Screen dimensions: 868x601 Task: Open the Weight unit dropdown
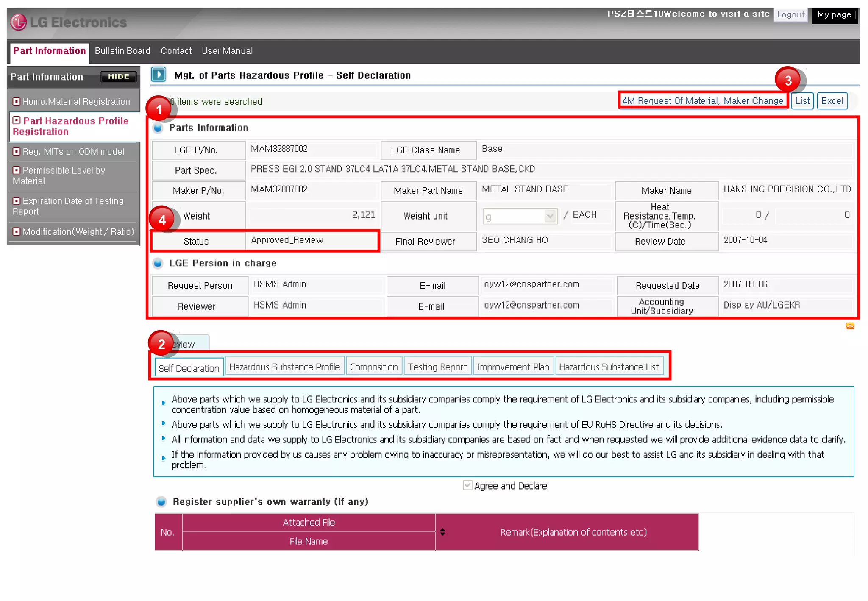click(550, 217)
